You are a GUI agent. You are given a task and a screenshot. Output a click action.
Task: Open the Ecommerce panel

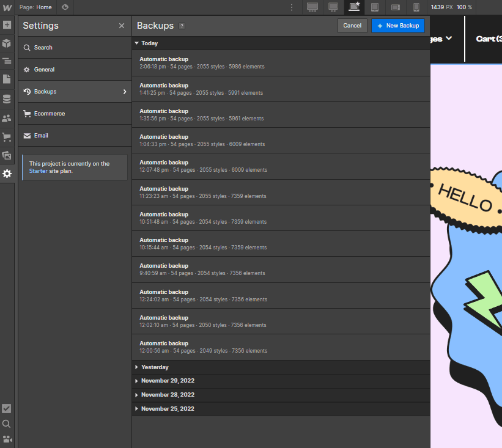(7, 137)
